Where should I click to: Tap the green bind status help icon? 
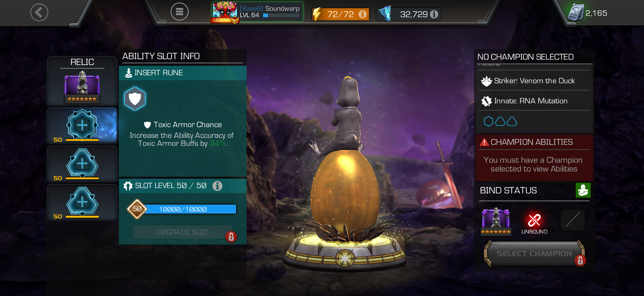point(583,190)
